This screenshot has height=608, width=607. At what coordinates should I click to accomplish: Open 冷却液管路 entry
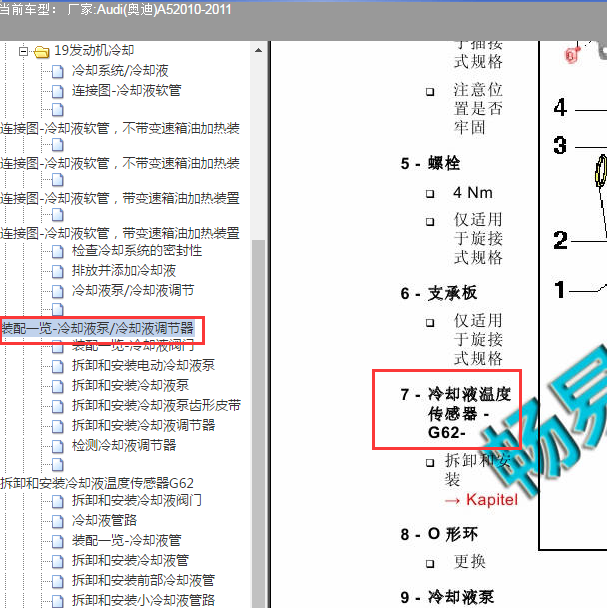pos(104,520)
